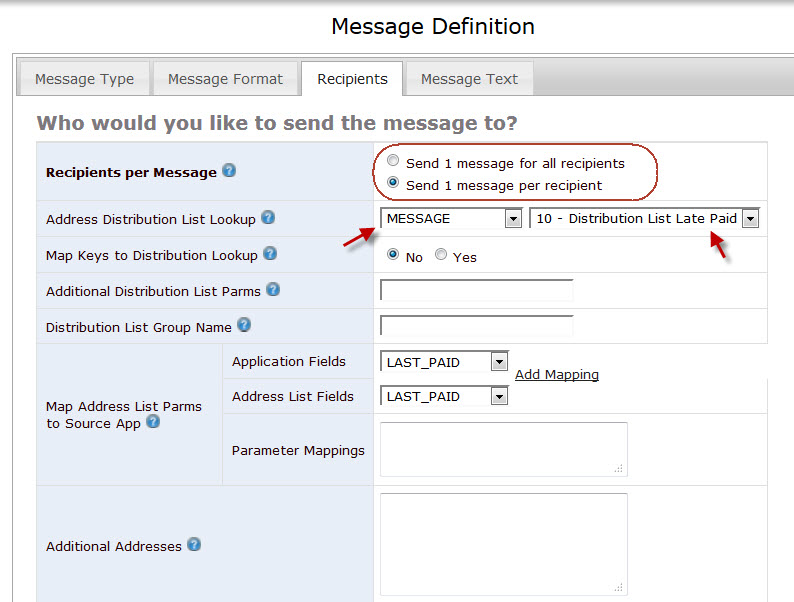794x602 pixels.
Task: Choose Send 1 message per recipient
Action: click(393, 182)
